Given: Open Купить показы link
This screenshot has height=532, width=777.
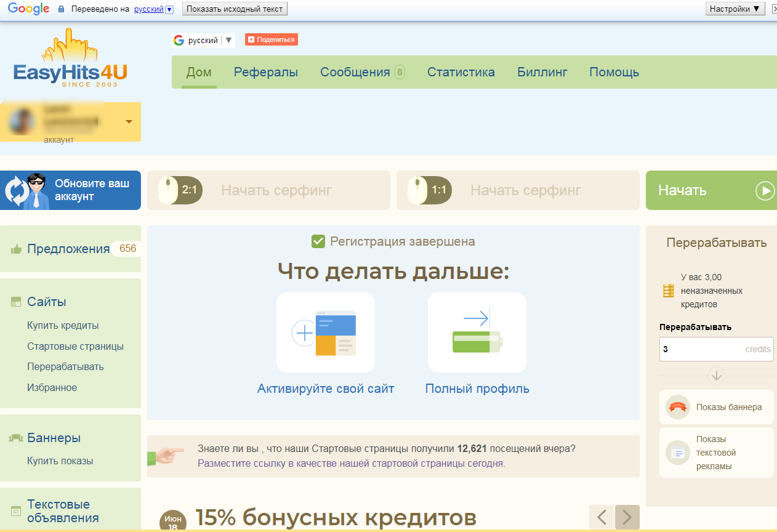Looking at the screenshot, I should point(60,461).
